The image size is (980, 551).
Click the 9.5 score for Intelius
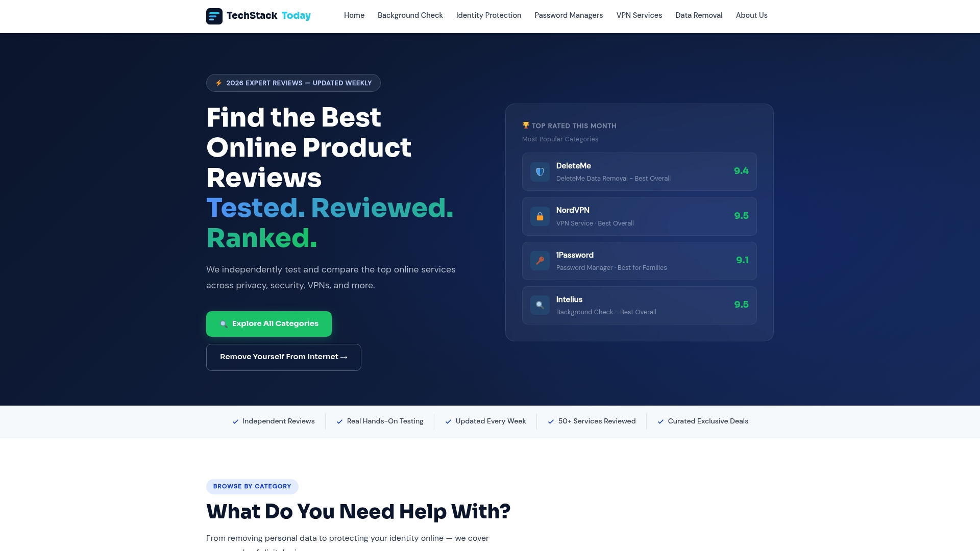click(741, 305)
